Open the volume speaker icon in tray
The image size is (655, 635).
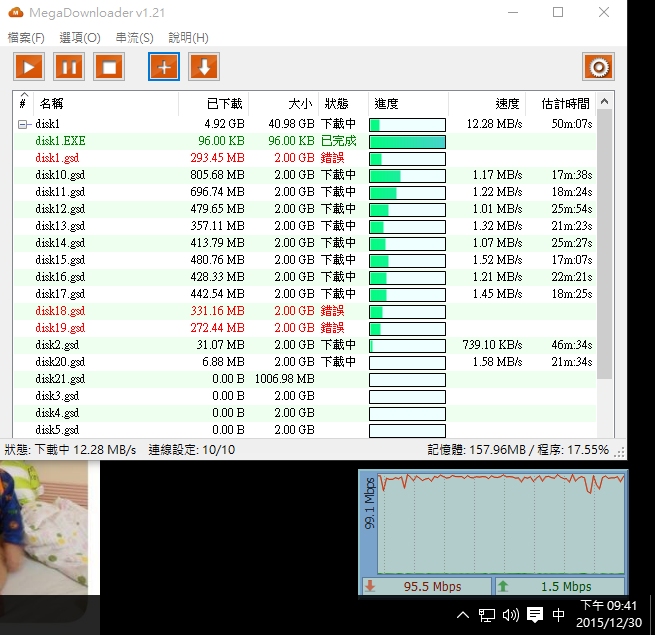pos(510,615)
